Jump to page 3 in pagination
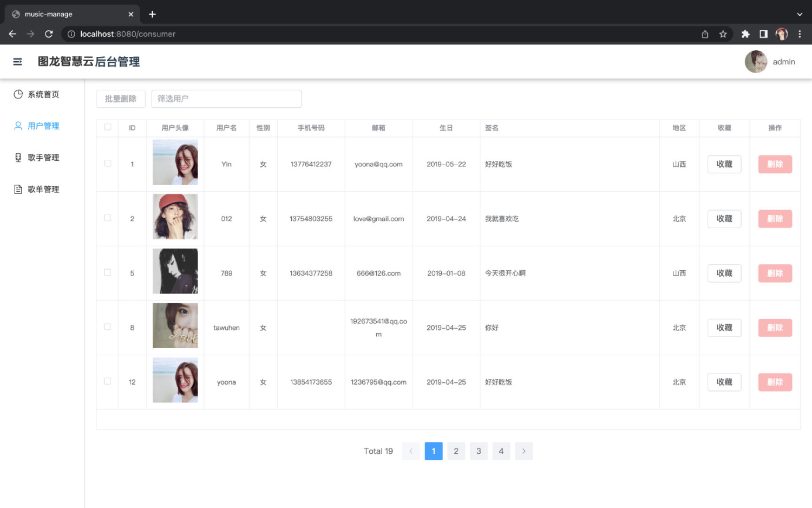 pyautogui.click(x=479, y=451)
